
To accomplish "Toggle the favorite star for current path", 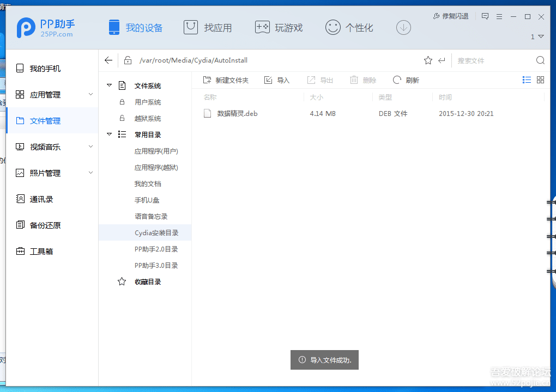I will [x=428, y=60].
